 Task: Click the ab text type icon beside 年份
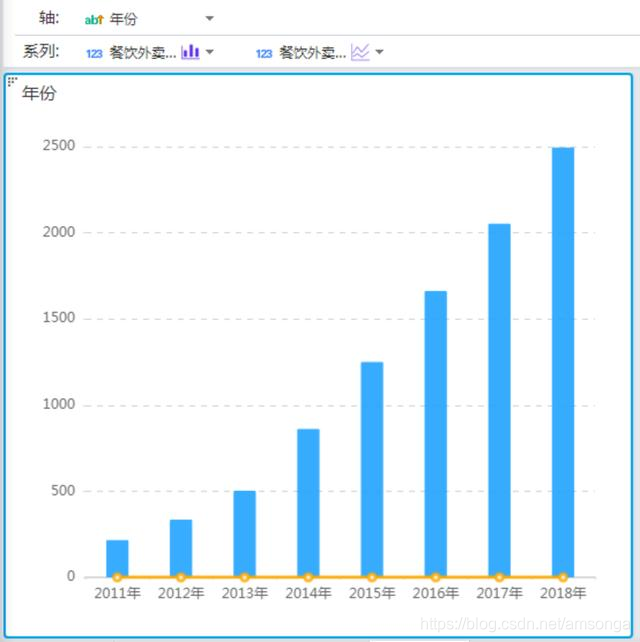94,19
